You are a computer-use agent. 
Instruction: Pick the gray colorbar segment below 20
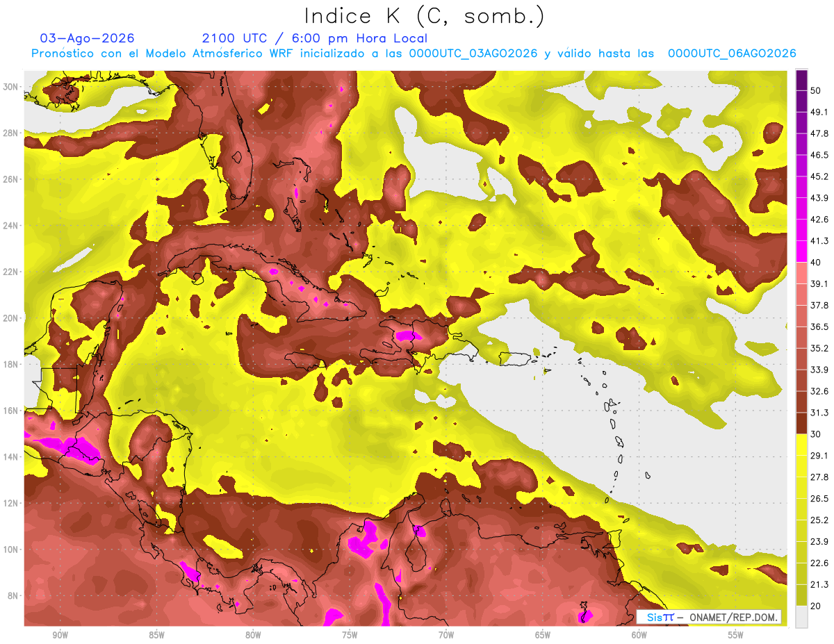coord(801,616)
